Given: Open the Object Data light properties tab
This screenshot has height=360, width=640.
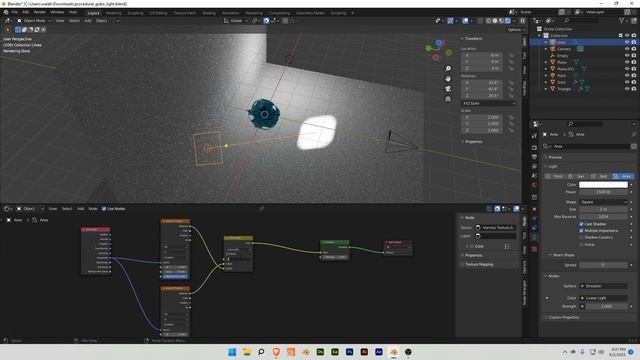Looking at the screenshot, I should (534, 237).
